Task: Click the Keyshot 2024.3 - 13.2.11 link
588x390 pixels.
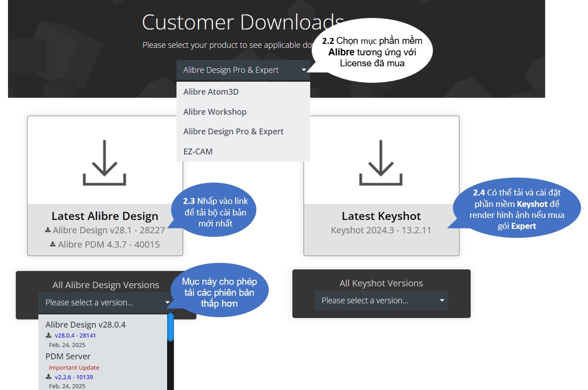Action: coord(381,230)
